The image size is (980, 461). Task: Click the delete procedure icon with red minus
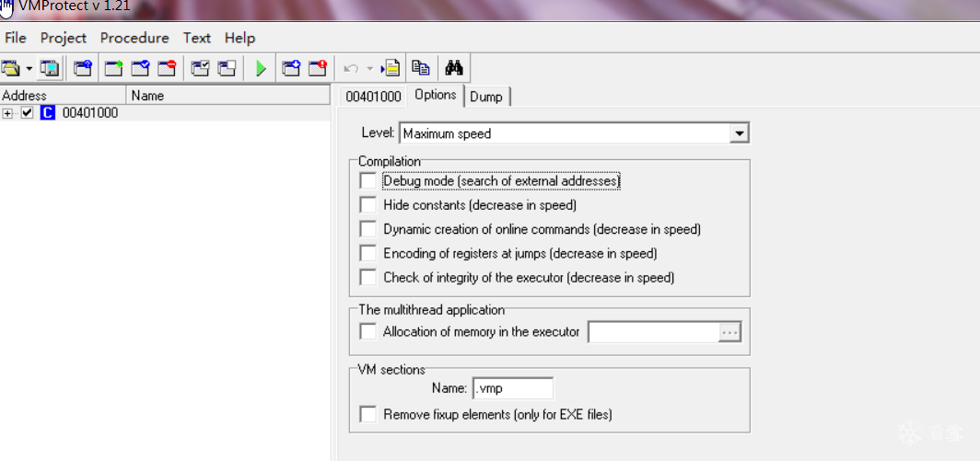(x=167, y=68)
